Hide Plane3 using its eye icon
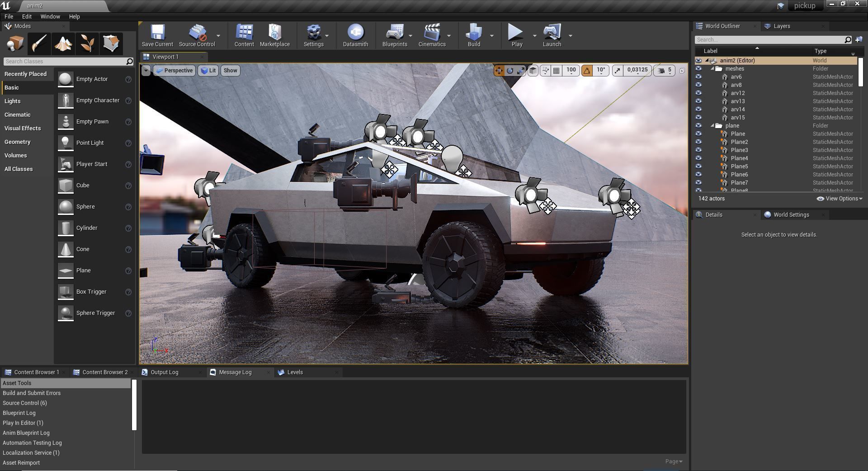Screen dimensions: 868x471 [x=698, y=150]
